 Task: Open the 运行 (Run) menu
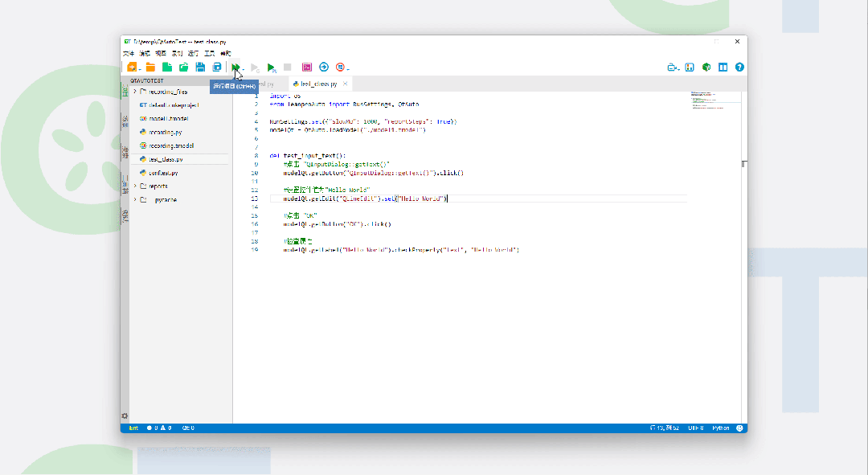pyautogui.click(x=193, y=54)
